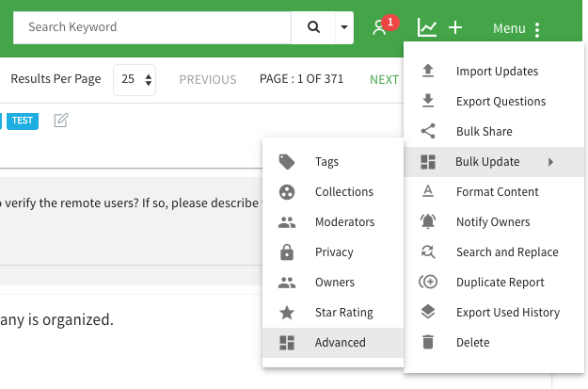This screenshot has width=588, height=389.
Task: Choose Duplicate Report from the menu
Action: click(x=494, y=282)
